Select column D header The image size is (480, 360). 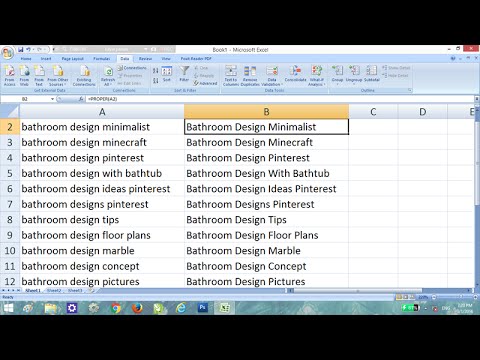point(422,112)
